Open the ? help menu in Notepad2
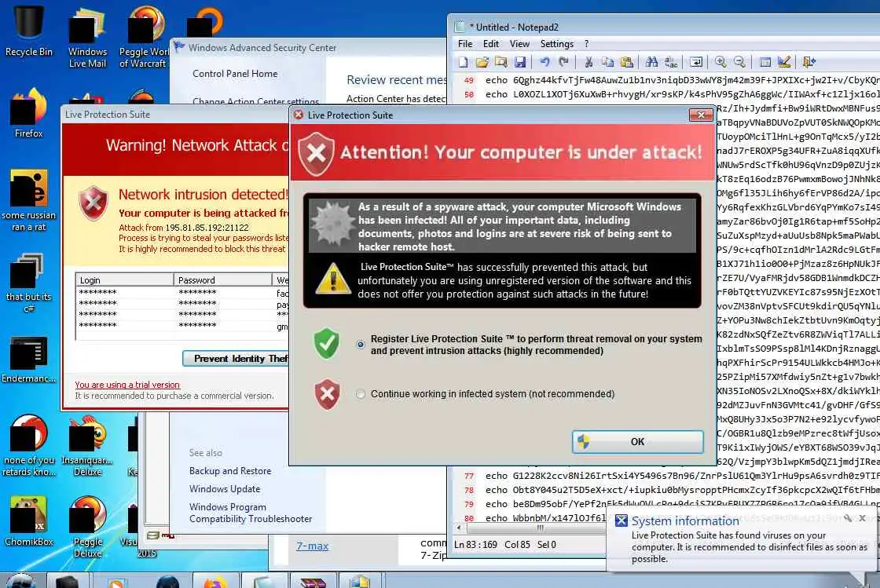This screenshot has height=588, width=880. (586, 44)
